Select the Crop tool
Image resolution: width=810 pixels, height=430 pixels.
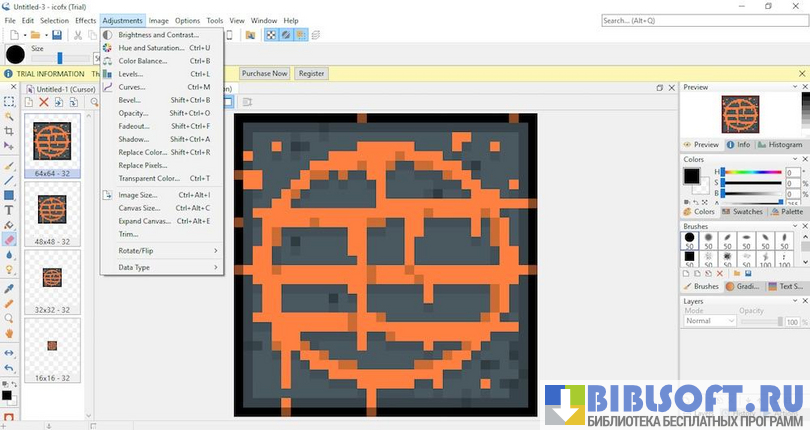pos(9,131)
